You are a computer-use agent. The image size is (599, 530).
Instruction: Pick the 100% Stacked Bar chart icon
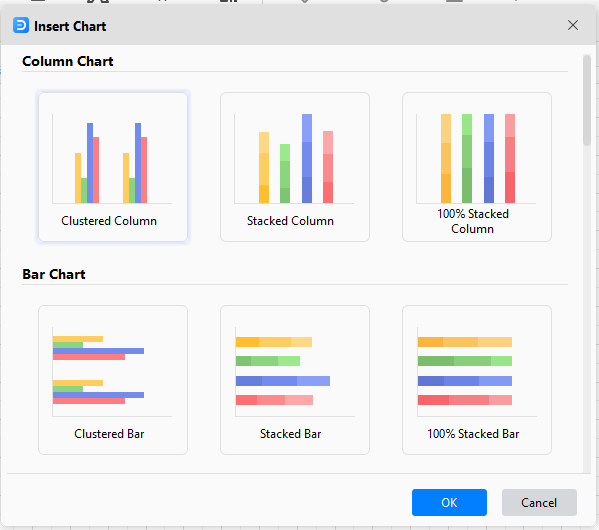[476, 380]
